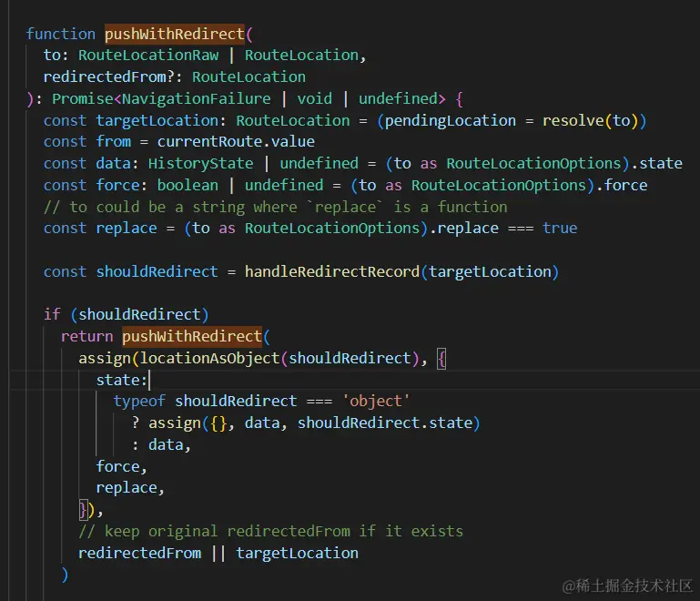Click the resolve(to) function call
The width and height of the screenshot is (700, 601).
(590, 120)
